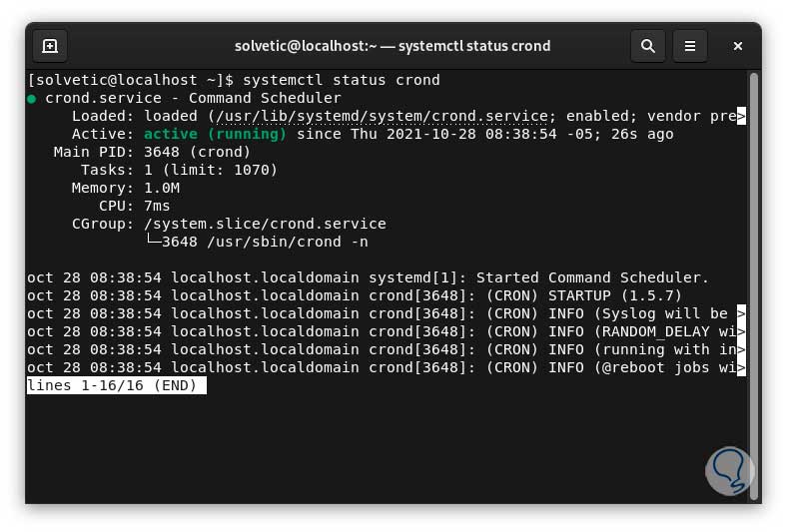
Task: Close the terminal window
Action: point(738,46)
